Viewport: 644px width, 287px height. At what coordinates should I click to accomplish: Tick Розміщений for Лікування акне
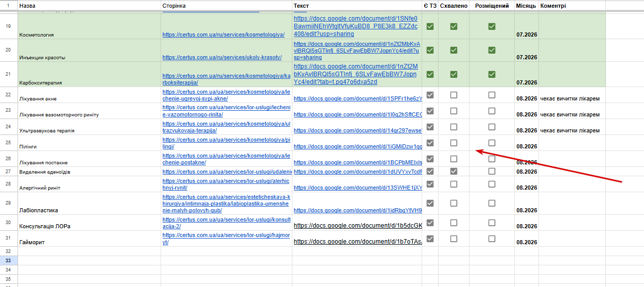[492, 95]
